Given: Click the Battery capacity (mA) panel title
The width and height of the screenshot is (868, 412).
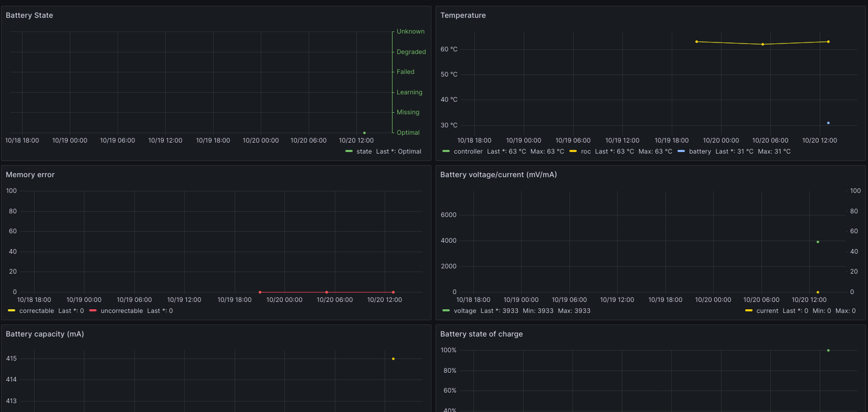Looking at the screenshot, I should [45, 334].
